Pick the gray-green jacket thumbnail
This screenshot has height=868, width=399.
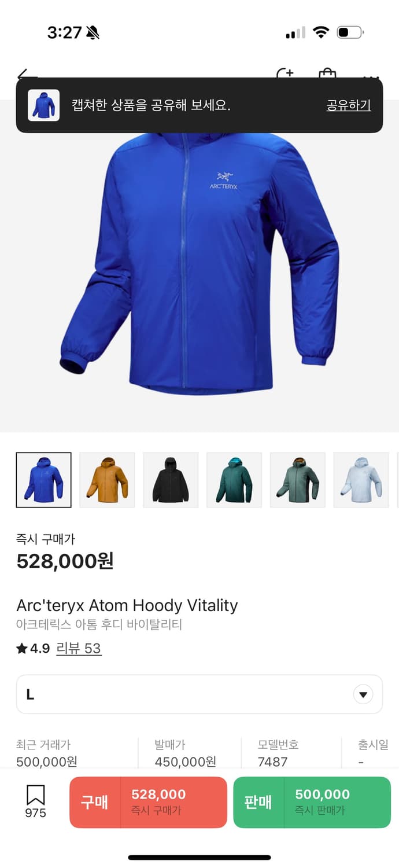[298, 480]
